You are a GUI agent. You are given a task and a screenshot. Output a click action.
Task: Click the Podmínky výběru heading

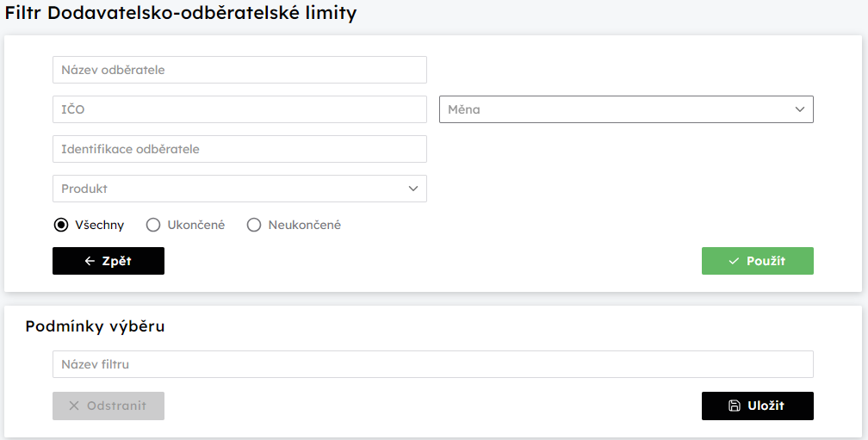(x=96, y=326)
